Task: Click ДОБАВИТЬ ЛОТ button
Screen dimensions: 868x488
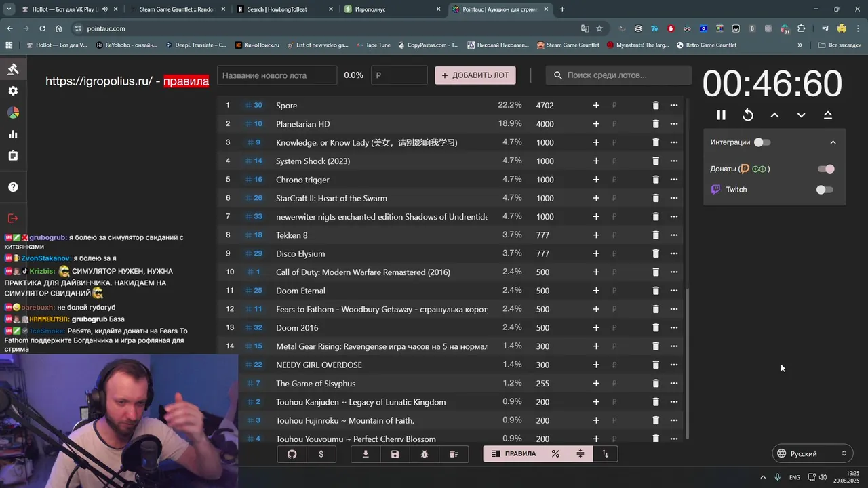Action: [x=475, y=75]
